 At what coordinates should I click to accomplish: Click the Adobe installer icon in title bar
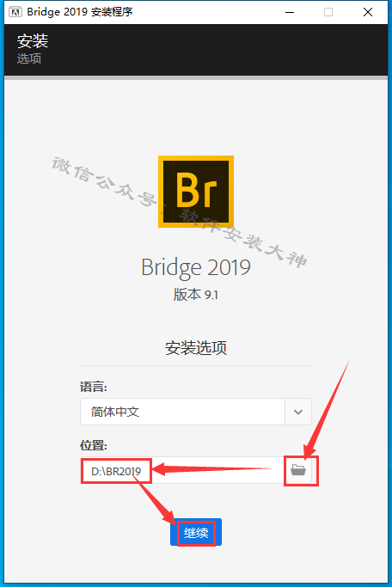15,12
